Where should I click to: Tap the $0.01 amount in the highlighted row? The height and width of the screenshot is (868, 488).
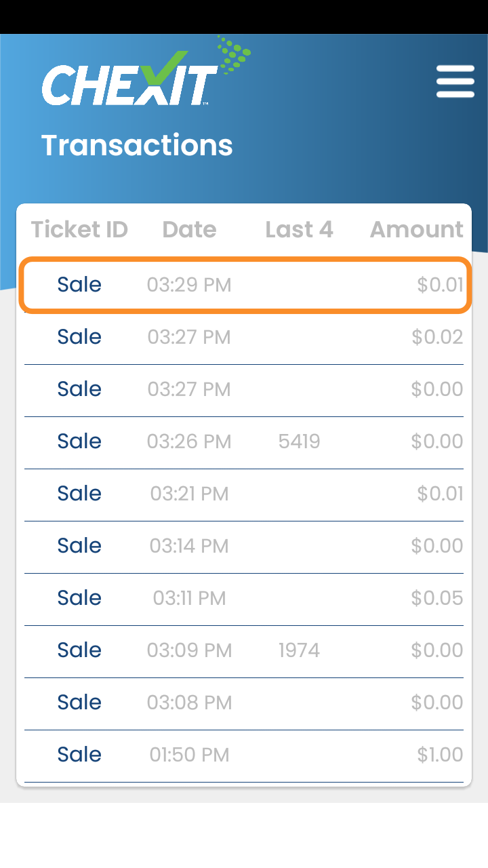440,285
